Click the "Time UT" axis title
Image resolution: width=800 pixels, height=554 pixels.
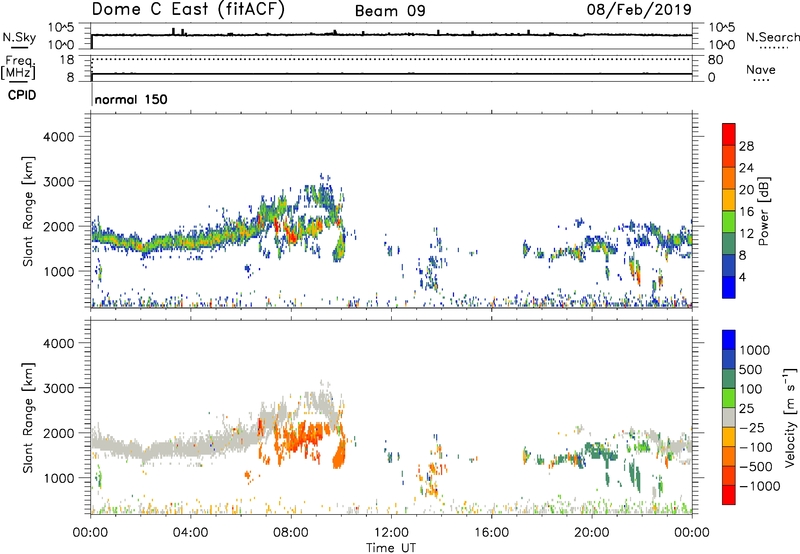tap(391, 548)
